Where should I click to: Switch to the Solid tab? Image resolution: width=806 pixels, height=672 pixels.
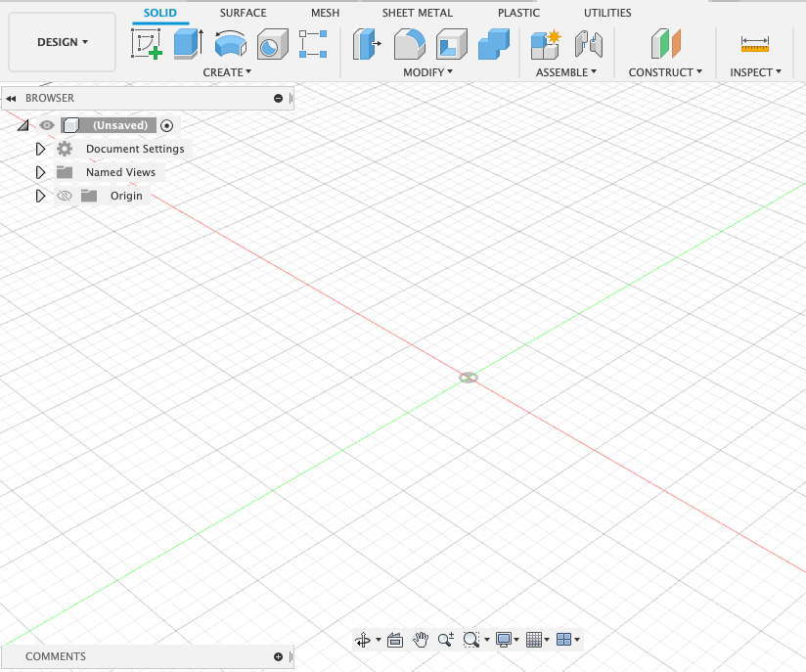point(160,13)
